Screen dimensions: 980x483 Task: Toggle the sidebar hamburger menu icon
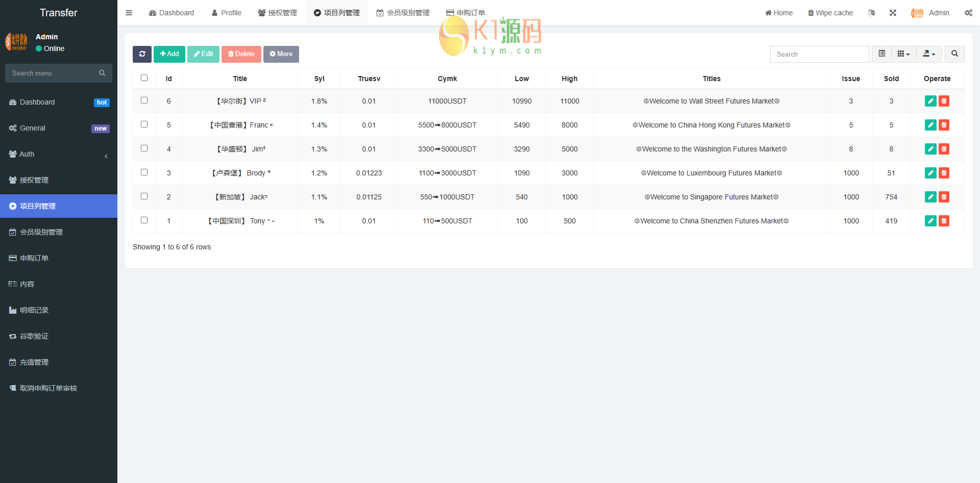coord(129,13)
